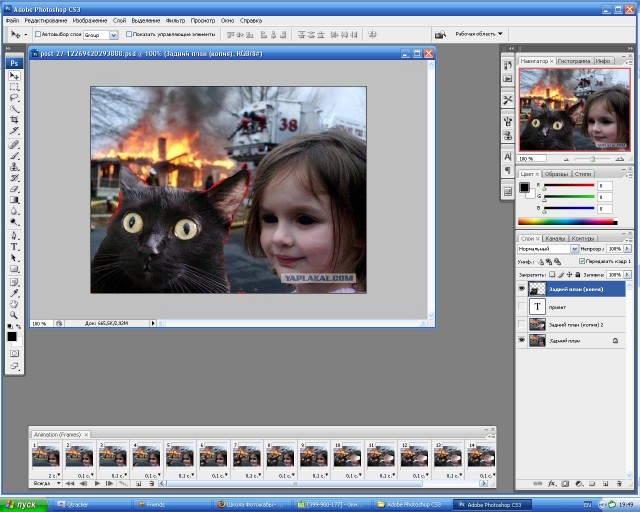Screen dimensions: 640x512
Task: Show the Задний план (копия) 2 layer
Action: coord(522,325)
